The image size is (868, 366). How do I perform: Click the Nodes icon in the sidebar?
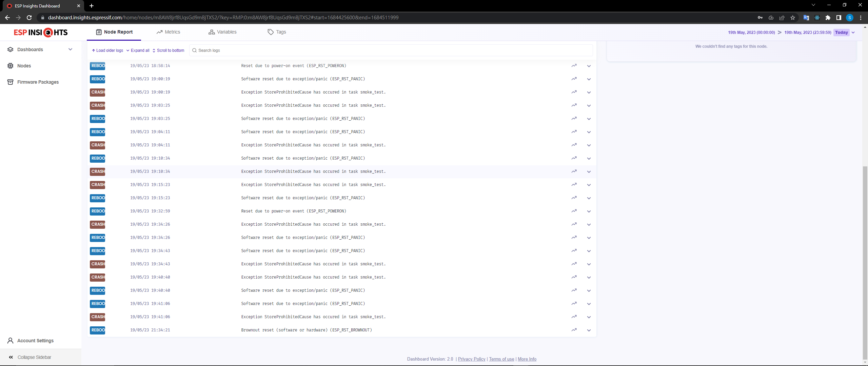click(10, 66)
